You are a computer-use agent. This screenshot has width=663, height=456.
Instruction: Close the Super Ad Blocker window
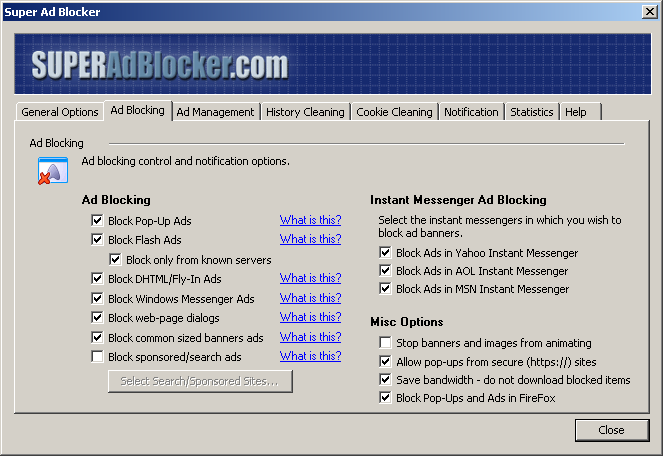pos(649,11)
